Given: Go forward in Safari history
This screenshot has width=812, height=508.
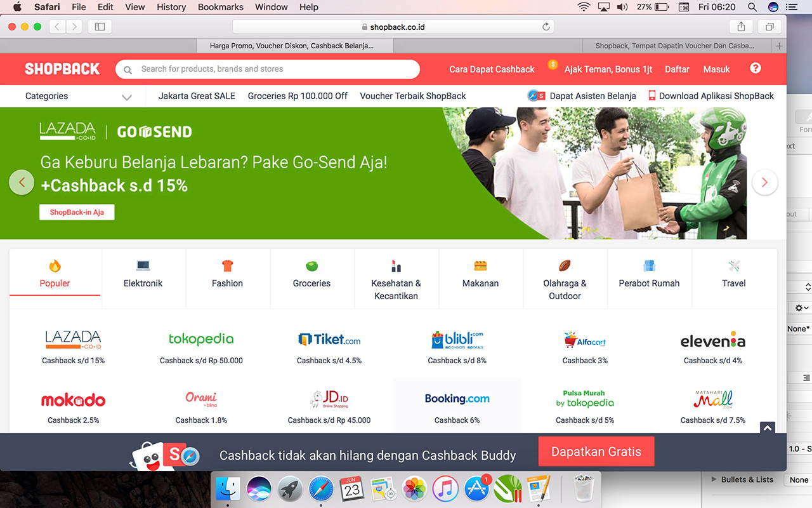Looking at the screenshot, I should click(74, 27).
